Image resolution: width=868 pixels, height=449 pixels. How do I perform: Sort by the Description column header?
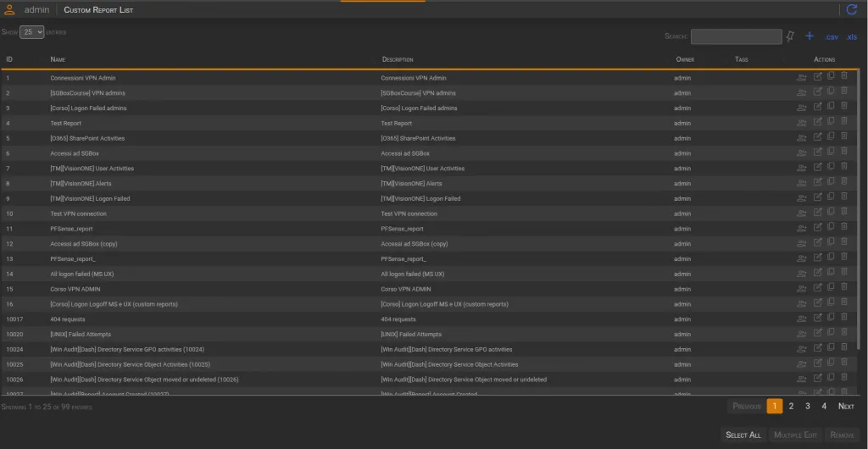pos(398,59)
